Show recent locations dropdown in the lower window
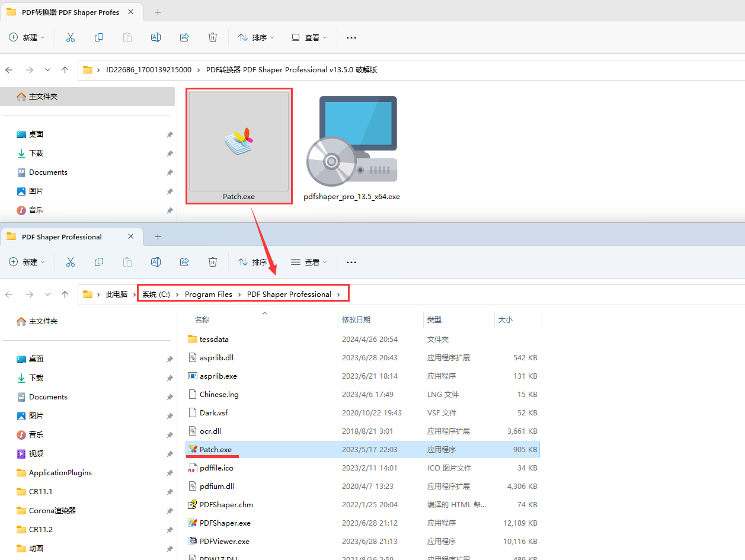The width and height of the screenshot is (745, 560). click(47, 295)
